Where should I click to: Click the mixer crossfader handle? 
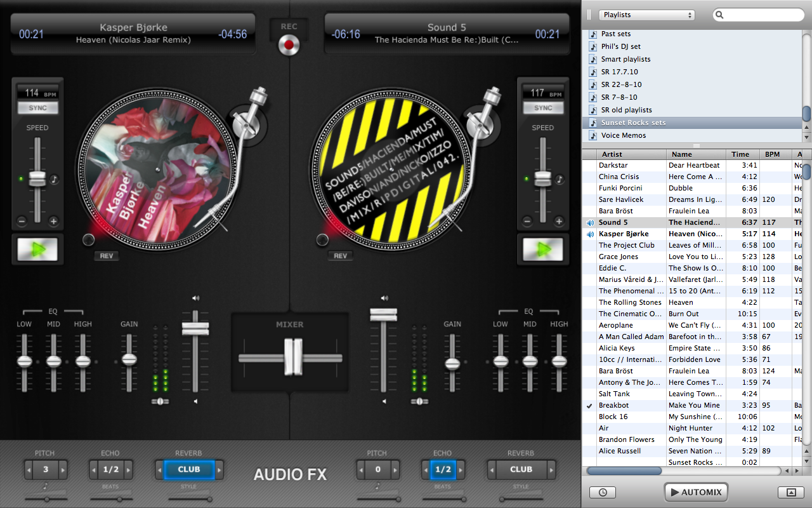pos(293,358)
